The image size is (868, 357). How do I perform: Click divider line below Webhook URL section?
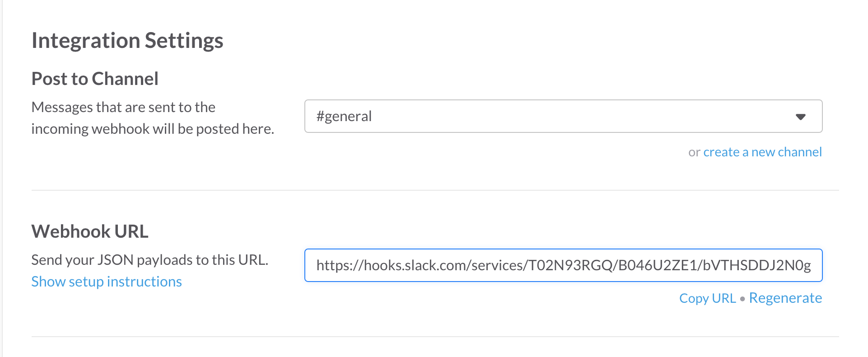(434, 337)
